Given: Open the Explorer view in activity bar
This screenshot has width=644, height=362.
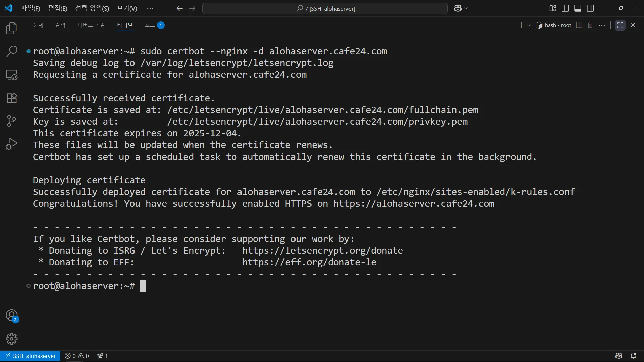Looking at the screenshot, I should pos(12,28).
